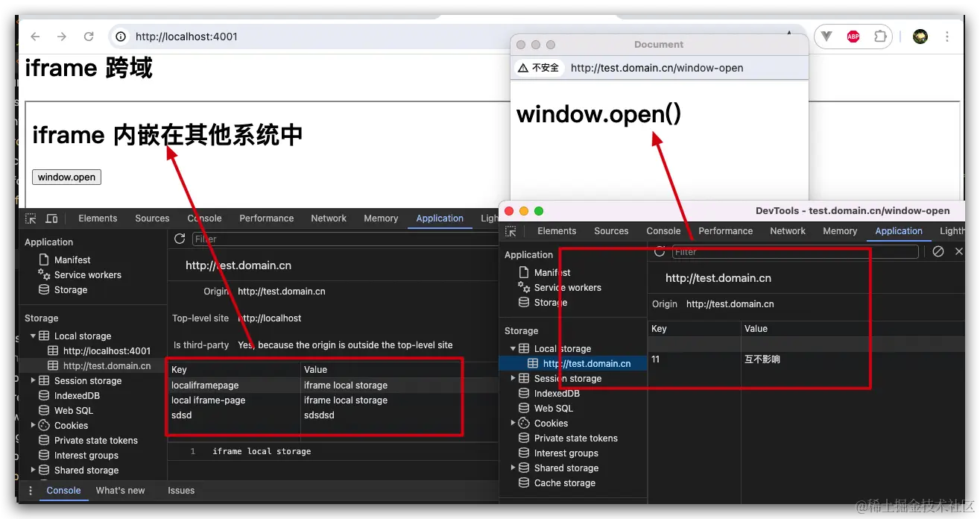Click the browser back arrow

34,36
